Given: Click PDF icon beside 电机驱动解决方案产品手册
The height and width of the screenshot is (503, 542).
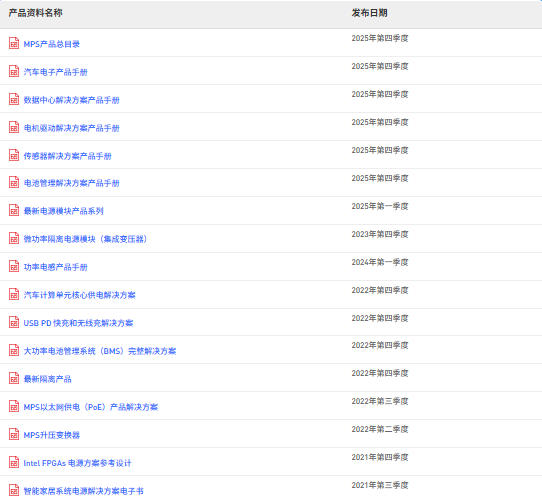Looking at the screenshot, I should (14, 127).
